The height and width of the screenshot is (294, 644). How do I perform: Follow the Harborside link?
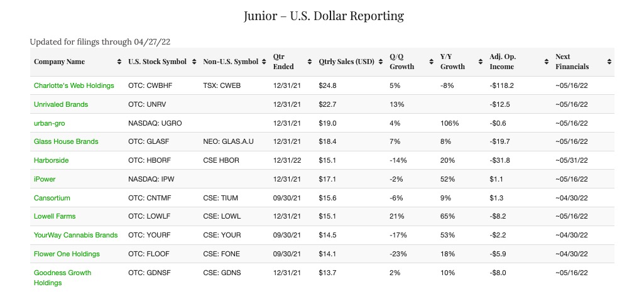click(x=52, y=160)
